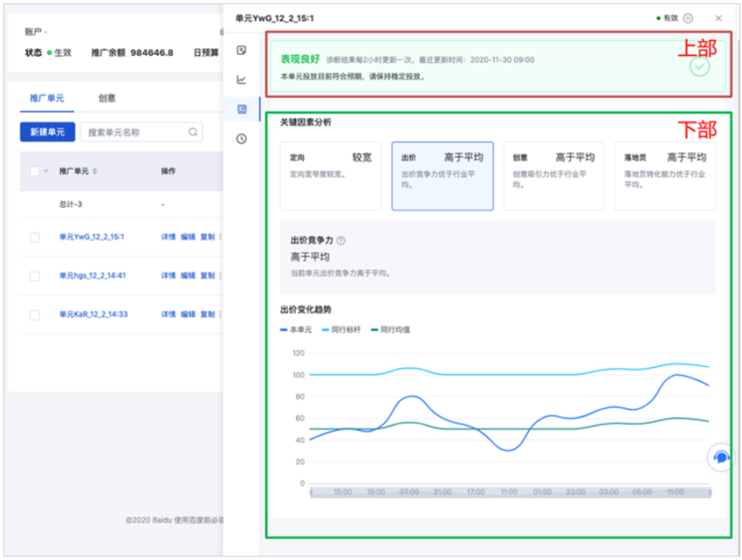Check the select-all checkbox in the table header
The width and height of the screenshot is (742, 560).
pos(34,171)
